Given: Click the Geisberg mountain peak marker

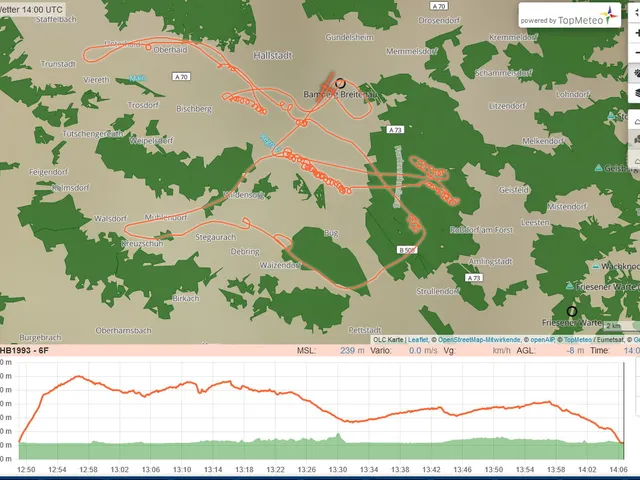Looking at the screenshot, I should tap(598, 168).
